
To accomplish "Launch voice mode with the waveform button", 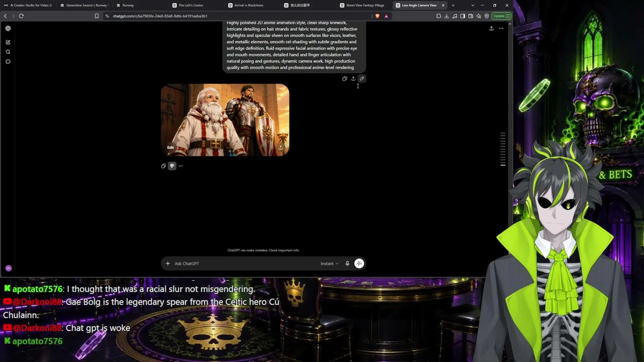I will tap(359, 263).
